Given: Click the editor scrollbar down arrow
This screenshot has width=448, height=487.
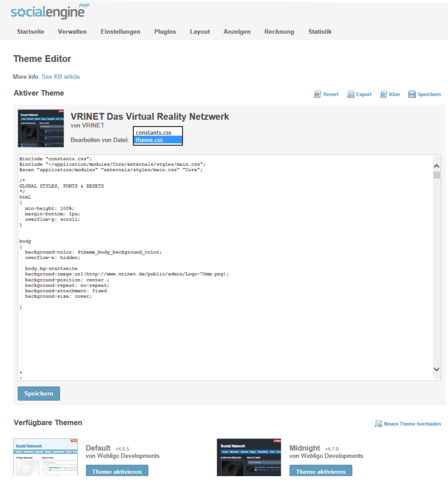Looking at the screenshot, I should (x=436, y=369).
